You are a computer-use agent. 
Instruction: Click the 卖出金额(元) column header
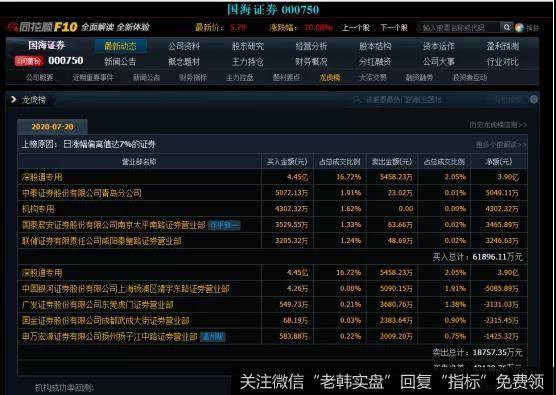(x=392, y=162)
